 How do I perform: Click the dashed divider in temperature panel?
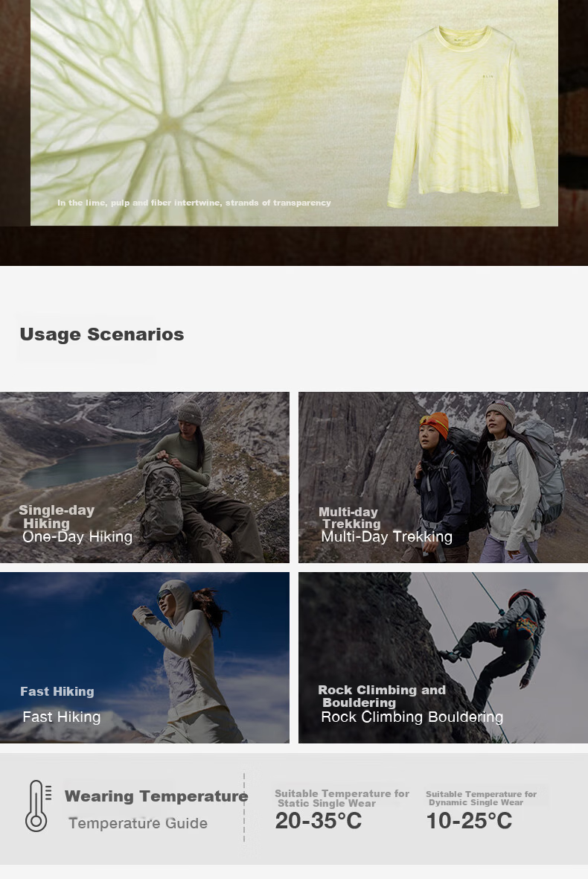[x=244, y=807]
